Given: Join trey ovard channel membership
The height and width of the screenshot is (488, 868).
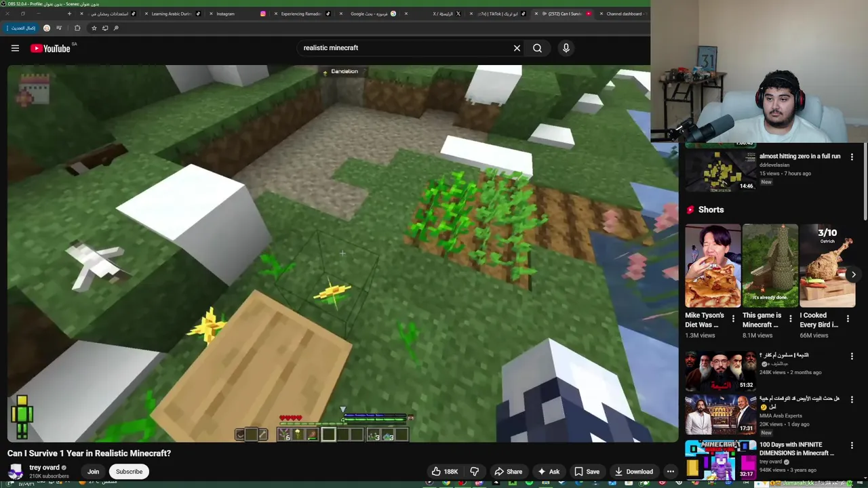Looking at the screenshot, I should click(x=93, y=472).
